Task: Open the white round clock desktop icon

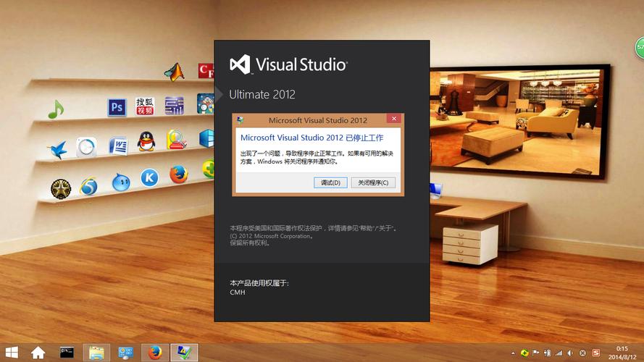Action: coord(86,147)
